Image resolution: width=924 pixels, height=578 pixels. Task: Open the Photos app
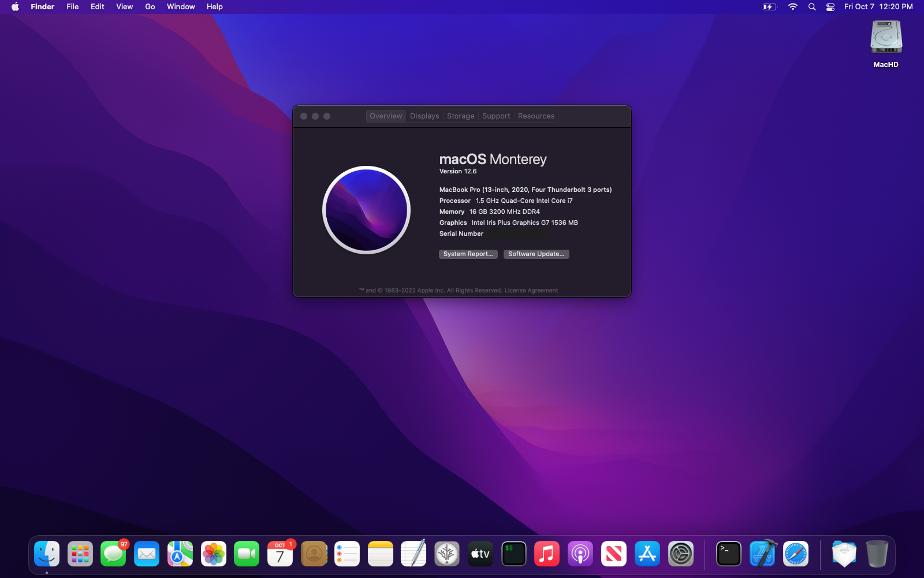point(213,554)
